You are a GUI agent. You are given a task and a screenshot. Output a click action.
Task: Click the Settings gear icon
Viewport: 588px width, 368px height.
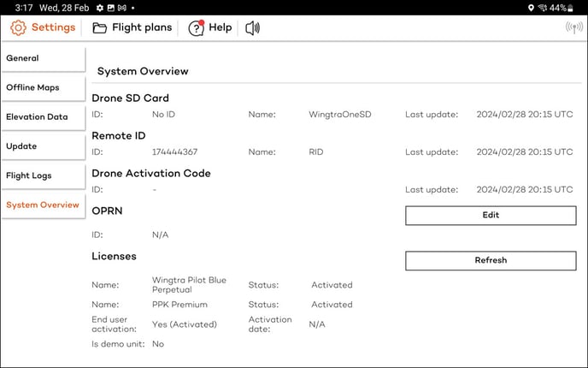tap(18, 27)
